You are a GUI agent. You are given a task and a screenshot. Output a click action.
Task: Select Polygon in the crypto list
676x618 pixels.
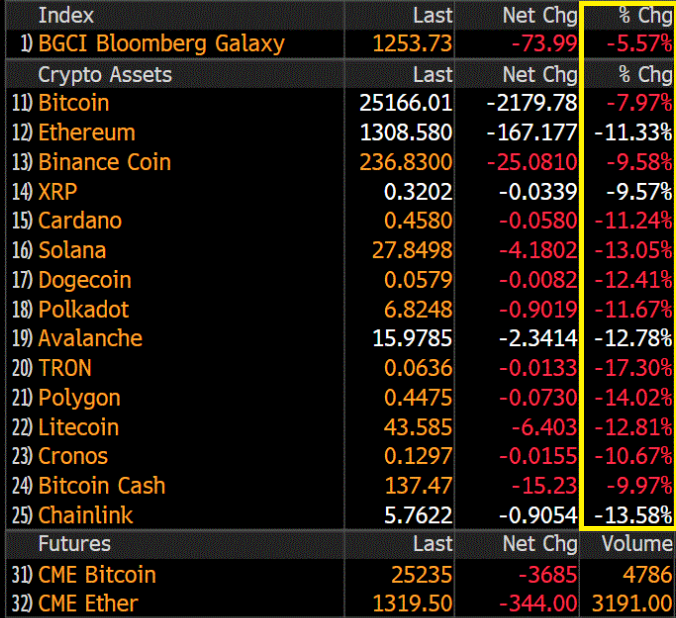point(79,398)
